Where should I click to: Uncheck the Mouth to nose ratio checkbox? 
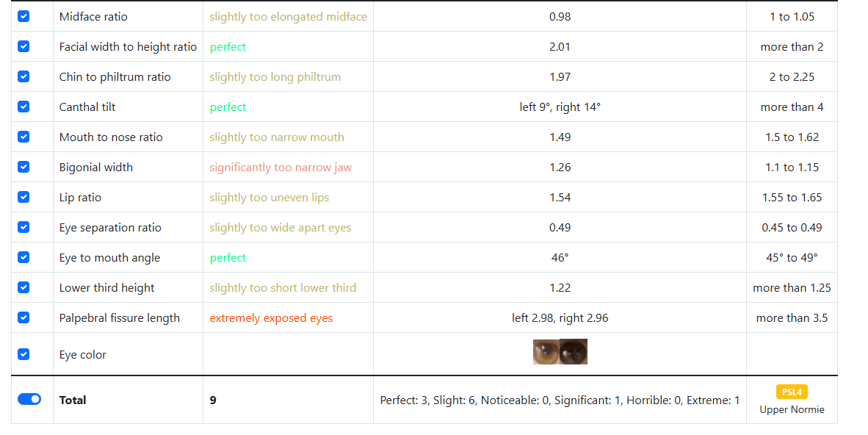pos(23,137)
